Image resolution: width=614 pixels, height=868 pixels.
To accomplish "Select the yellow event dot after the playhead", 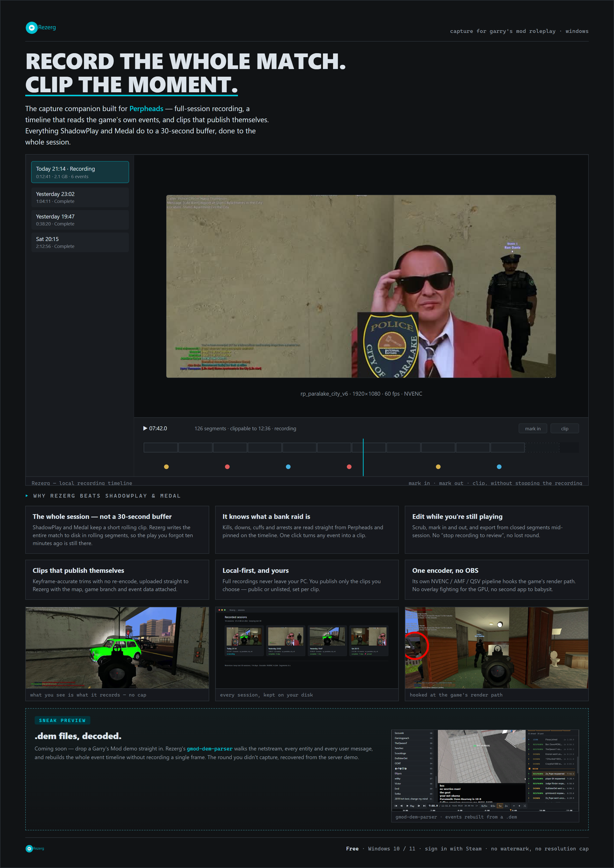I will click(438, 466).
